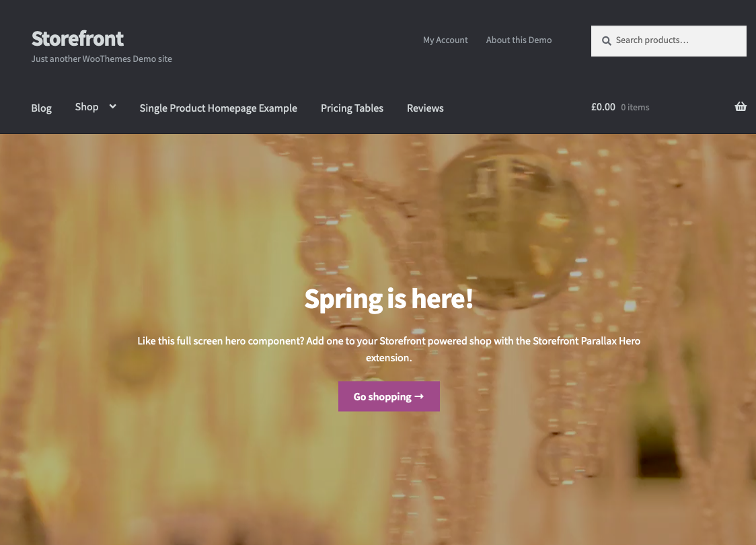This screenshot has width=756, height=545.
Task: Click the 0 items cart count
Action: pos(635,108)
